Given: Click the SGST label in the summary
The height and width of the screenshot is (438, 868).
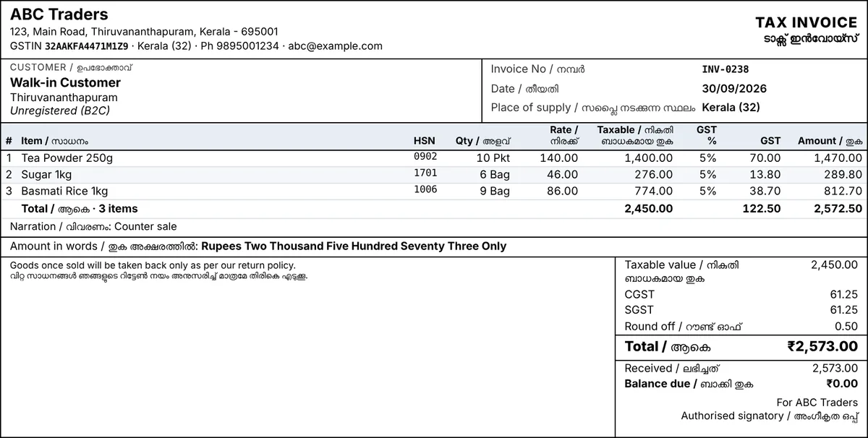Looking at the screenshot, I should point(639,310).
